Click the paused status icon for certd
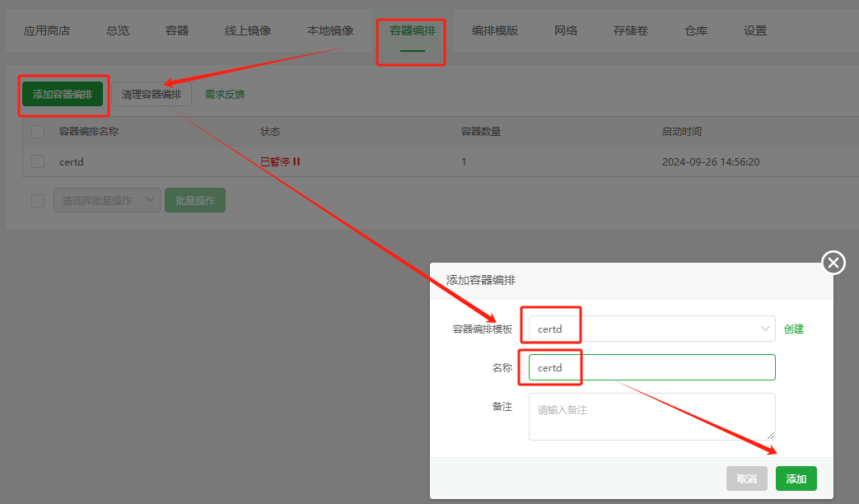859x504 pixels. [296, 162]
